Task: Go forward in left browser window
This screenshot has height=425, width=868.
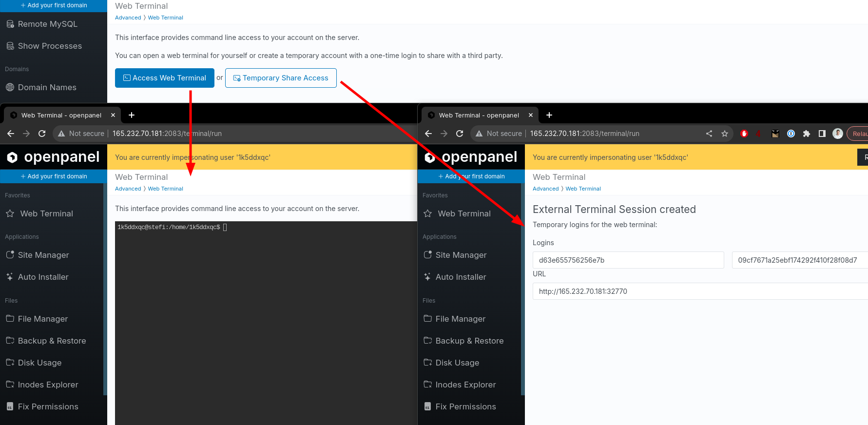Action: [26, 134]
